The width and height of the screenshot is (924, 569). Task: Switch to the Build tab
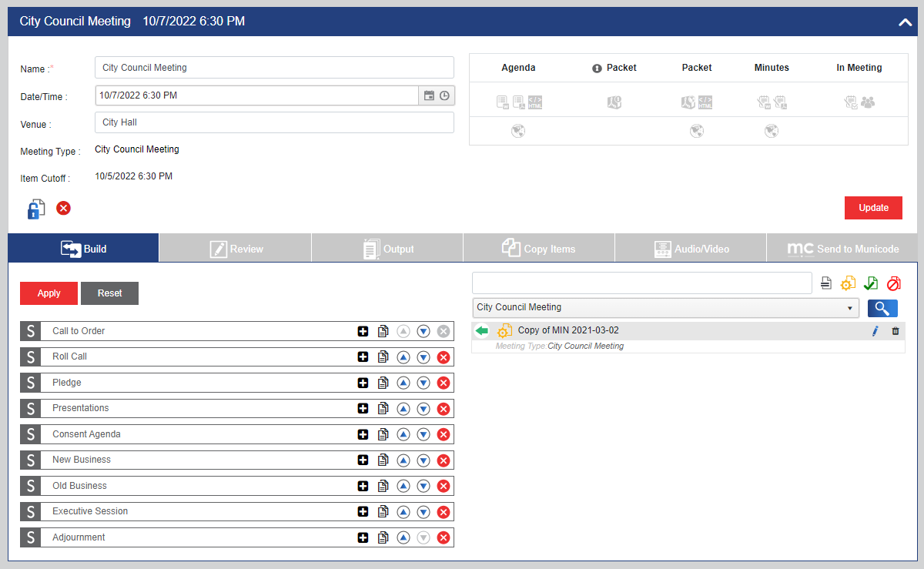pos(83,249)
